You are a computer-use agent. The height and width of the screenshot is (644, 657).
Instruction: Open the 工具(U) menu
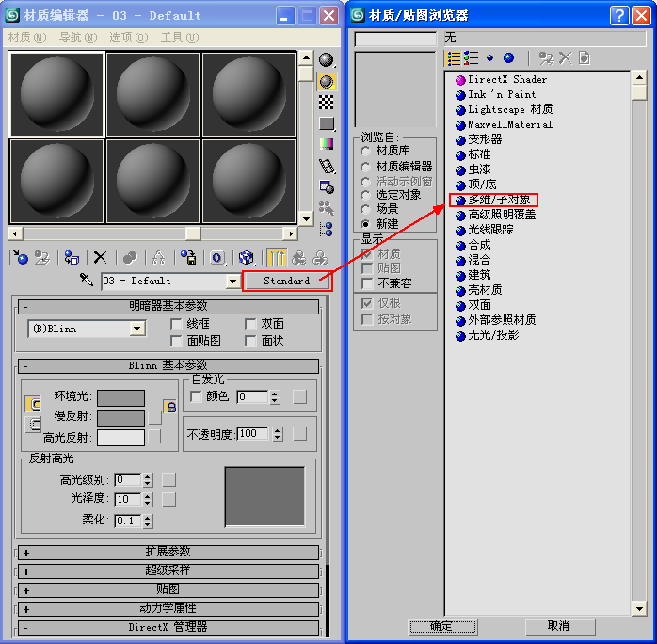178,38
